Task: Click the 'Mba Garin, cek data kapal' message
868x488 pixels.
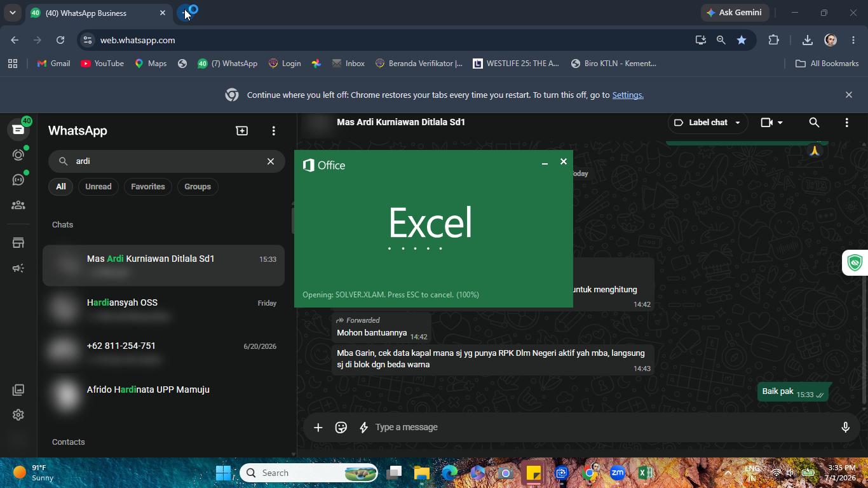Action: click(493, 359)
